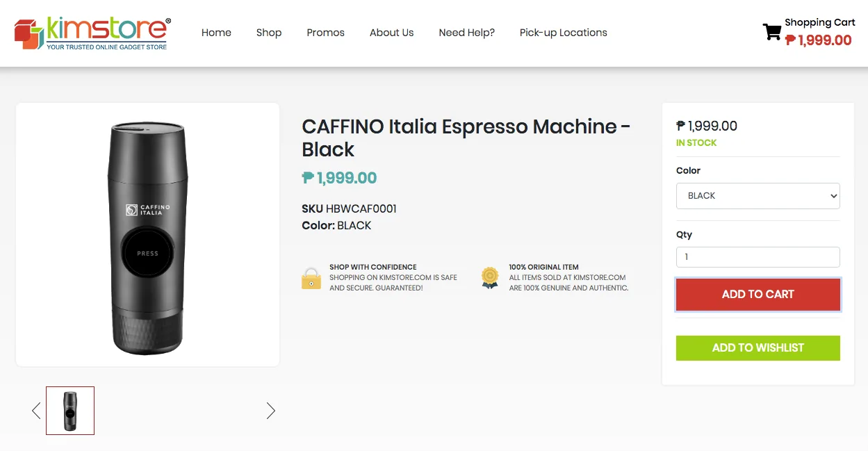Click the CAFFINO Italia Espresso Machine title
Image resolution: width=868 pixels, height=451 pixels.
coord(466,138)
